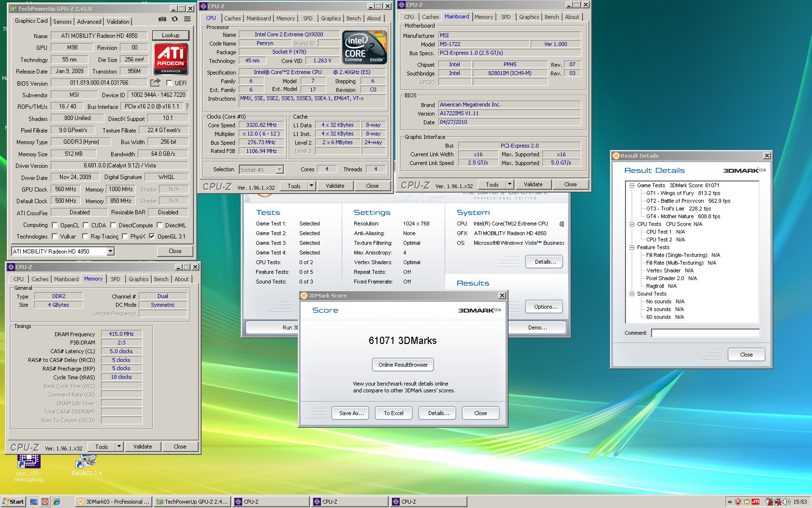Toggle the Ray Tracing checkbox
This screenshot has width=812, height=508.
pos(85,236)
